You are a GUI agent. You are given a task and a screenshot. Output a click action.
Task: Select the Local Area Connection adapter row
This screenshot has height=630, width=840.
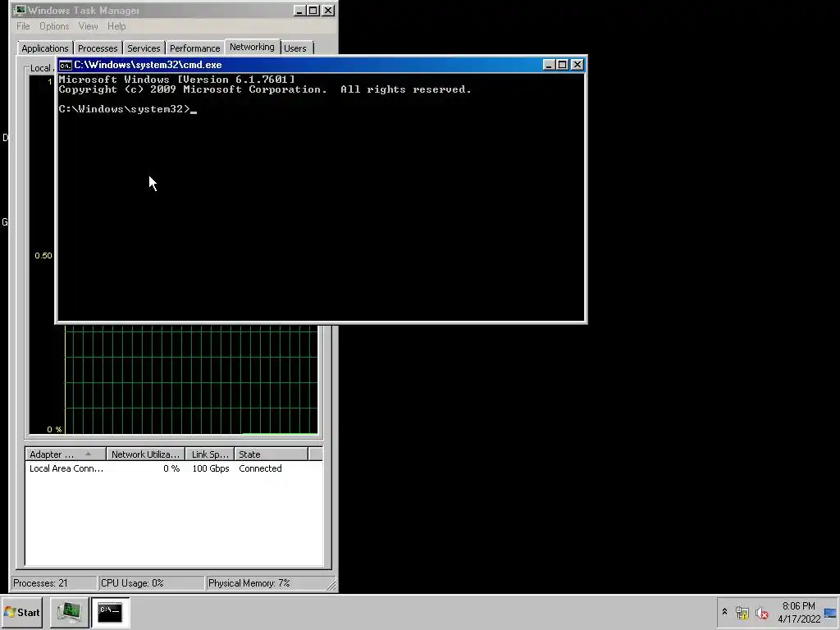[174, 468]
